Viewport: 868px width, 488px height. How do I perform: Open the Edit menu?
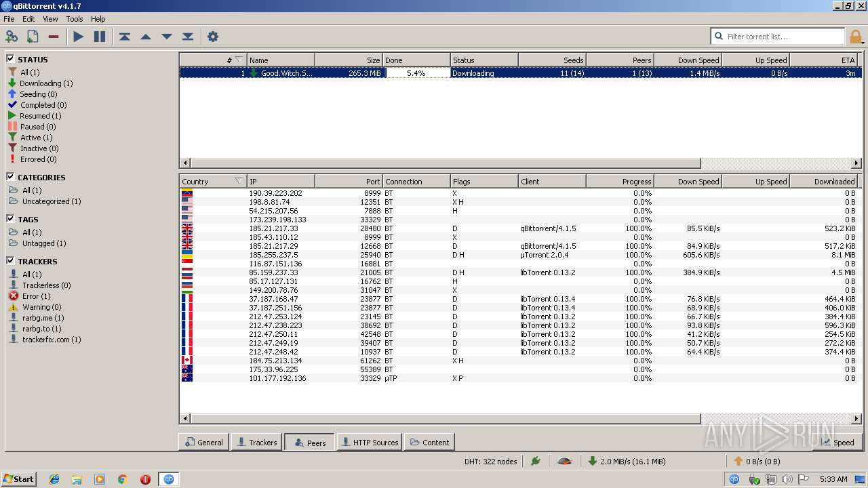pyautogui.click(x=28, y=19)
